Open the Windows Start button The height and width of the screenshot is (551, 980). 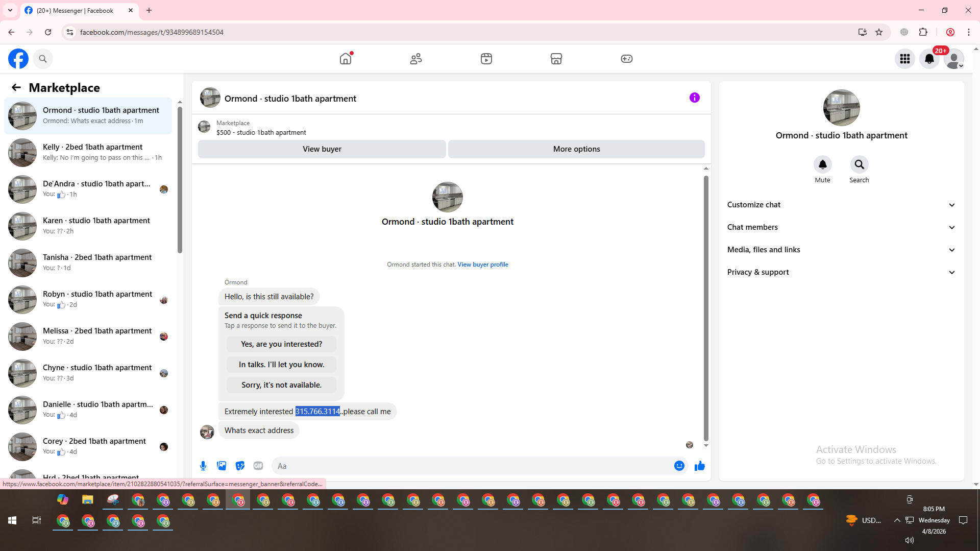[12, 520]
